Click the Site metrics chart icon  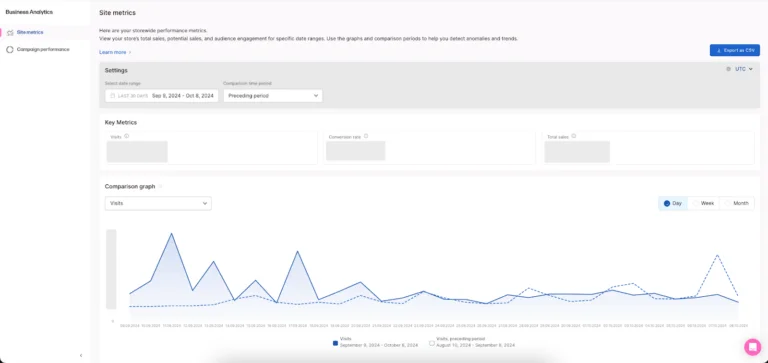pyautogui.click(x=10, y=33)
